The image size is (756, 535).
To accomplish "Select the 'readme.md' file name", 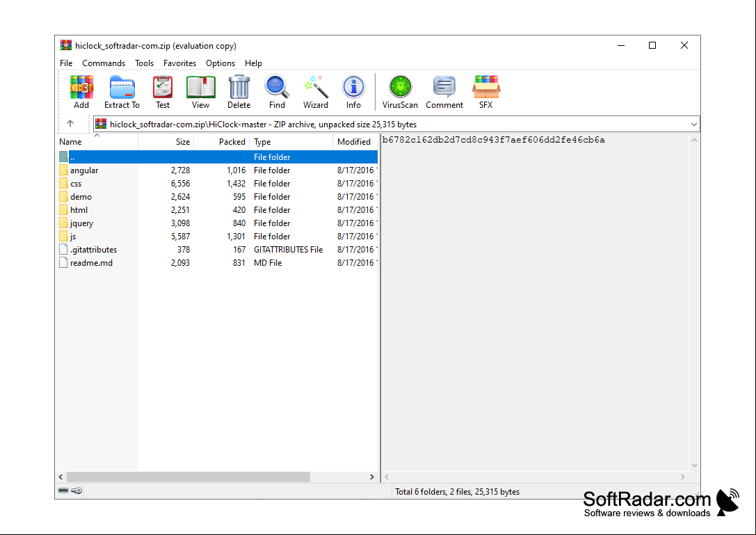I will point(91,263).
